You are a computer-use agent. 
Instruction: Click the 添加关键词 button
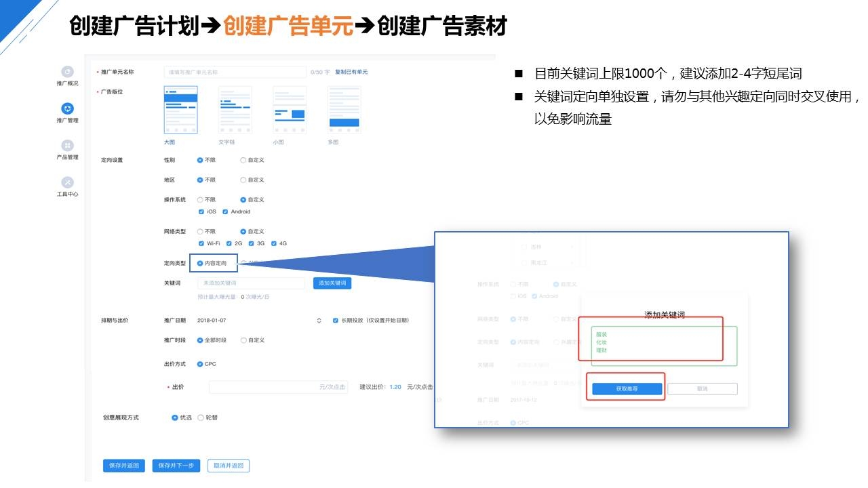click(x=332, y=283)
